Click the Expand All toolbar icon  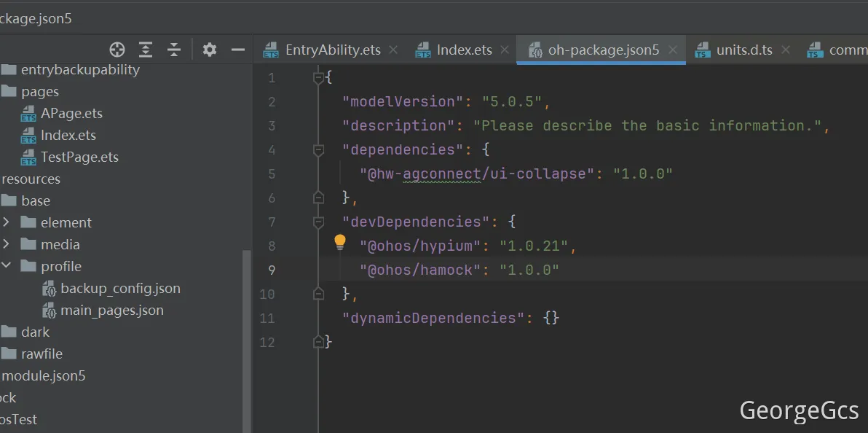coord(145,50)
